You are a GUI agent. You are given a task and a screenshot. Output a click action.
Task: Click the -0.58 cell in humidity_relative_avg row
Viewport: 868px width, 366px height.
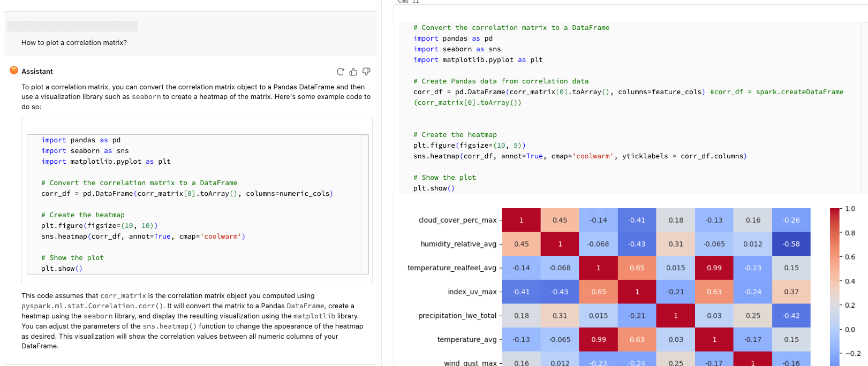(x=791, y=244)
